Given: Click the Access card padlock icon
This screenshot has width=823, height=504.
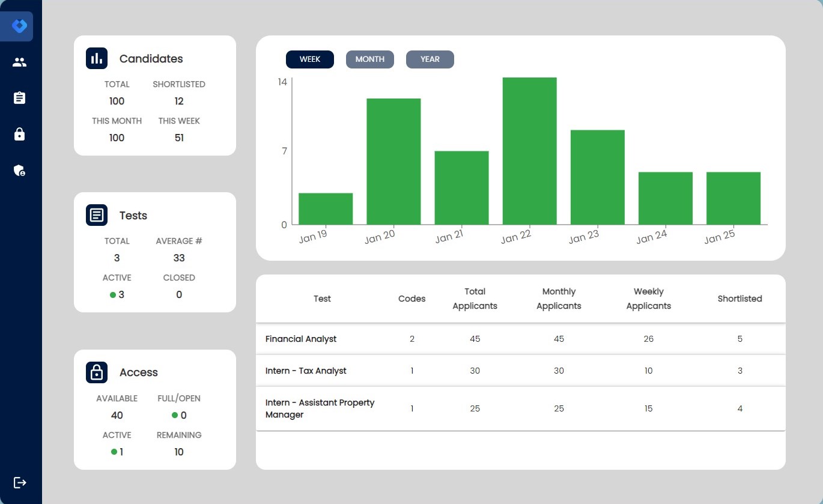Looking at the screenshot, I should 97,372.
